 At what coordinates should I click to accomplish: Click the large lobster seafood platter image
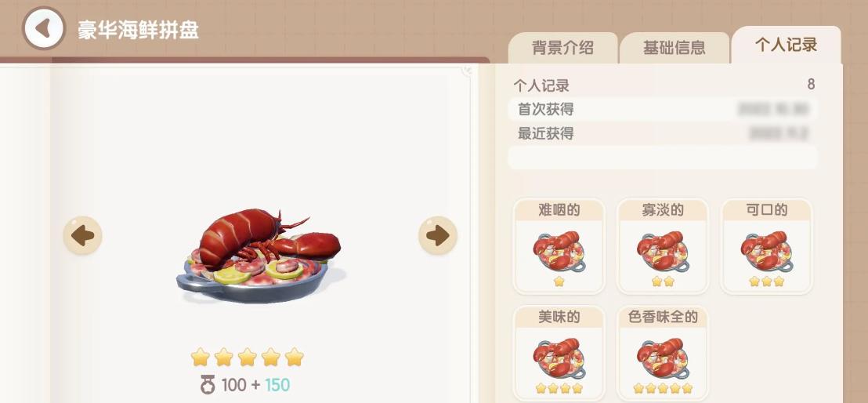[x=259, y=256]
